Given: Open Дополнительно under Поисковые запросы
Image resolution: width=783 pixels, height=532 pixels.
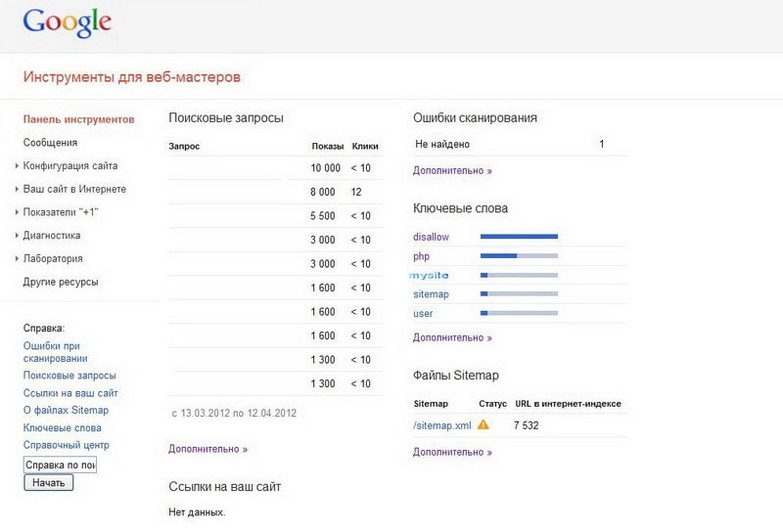Looking at the screenshot, I should tap(207, 449).
